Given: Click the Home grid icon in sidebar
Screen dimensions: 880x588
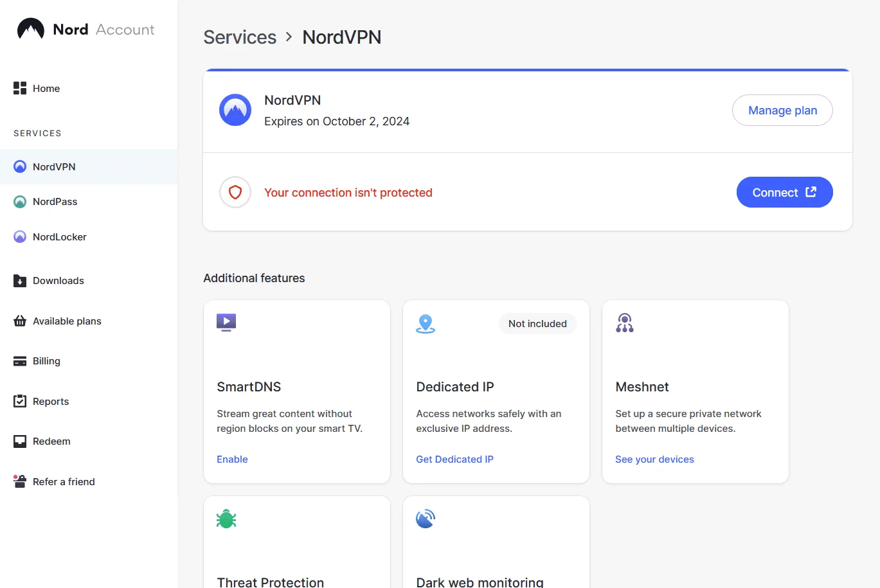Looking at the screenshot, I should point(20,88).
